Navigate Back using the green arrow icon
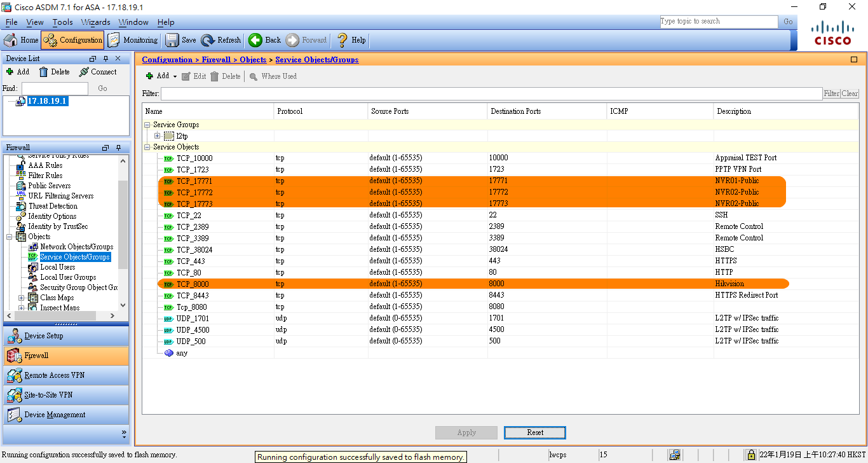 (264, 39)
